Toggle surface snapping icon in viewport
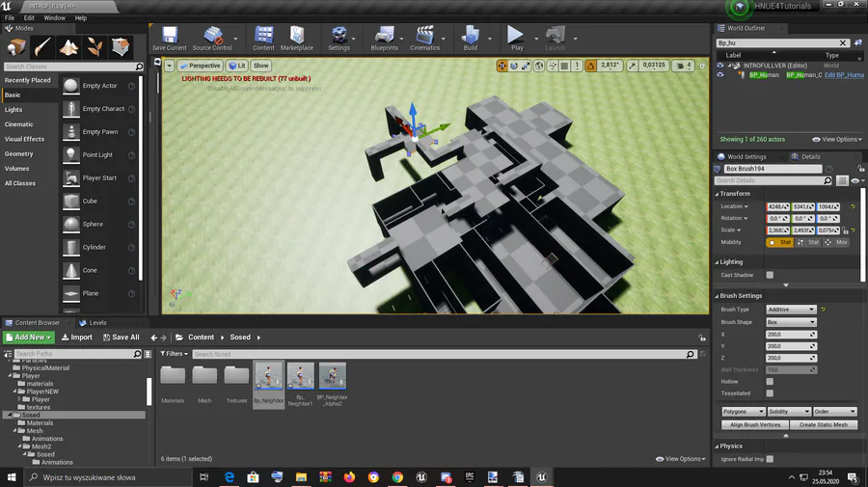This screenshot has width=868, height=487. pyautogui.click(x=553, y=66)
